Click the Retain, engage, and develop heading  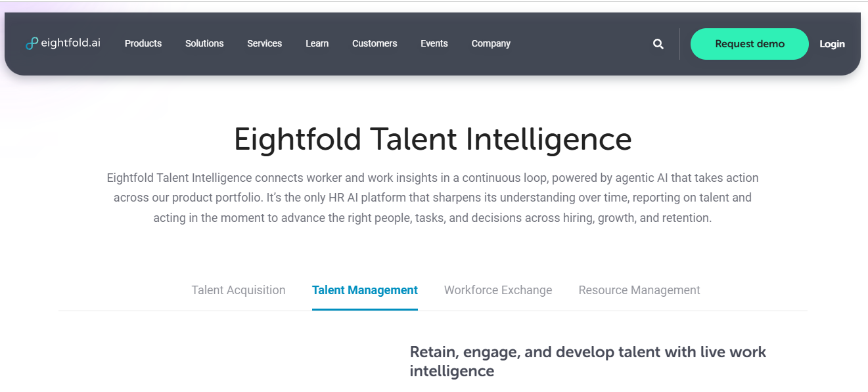(588, 361)
